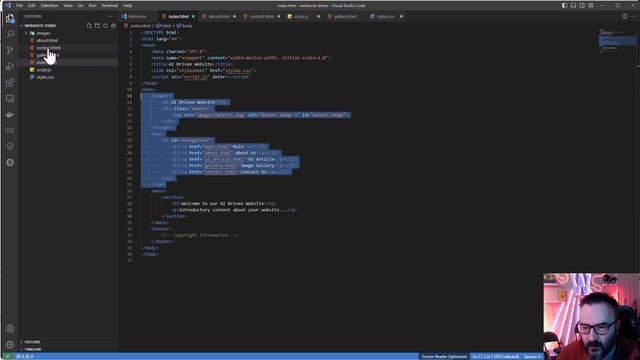Open script.js in the Explorer tree
640x360 pixels.
tap(44, 70)
